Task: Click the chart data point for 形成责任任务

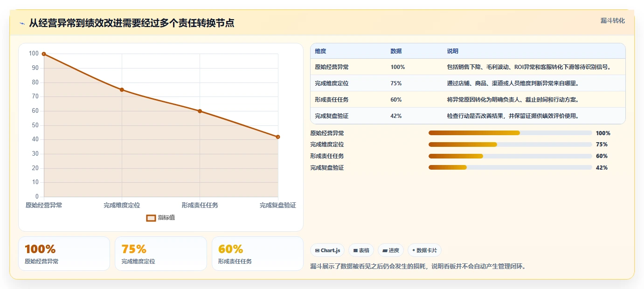Action: tap(200, 111)
